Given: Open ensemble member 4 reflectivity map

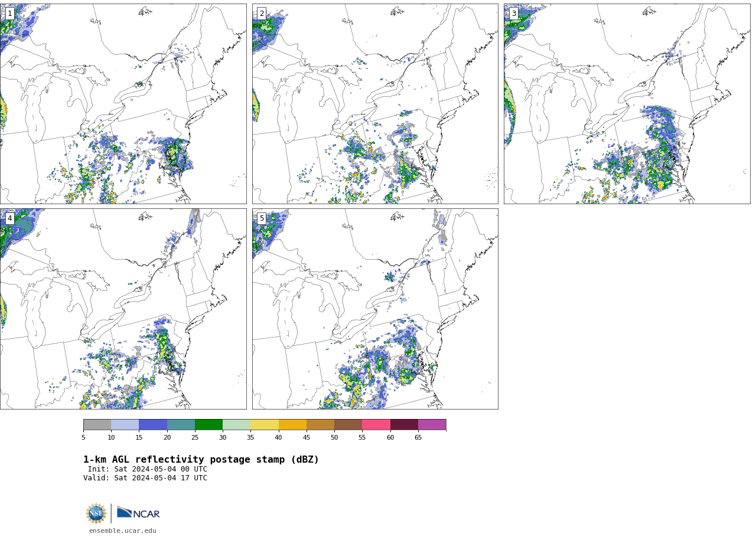Looking at the screenshot, I should (x=123, y=309).
